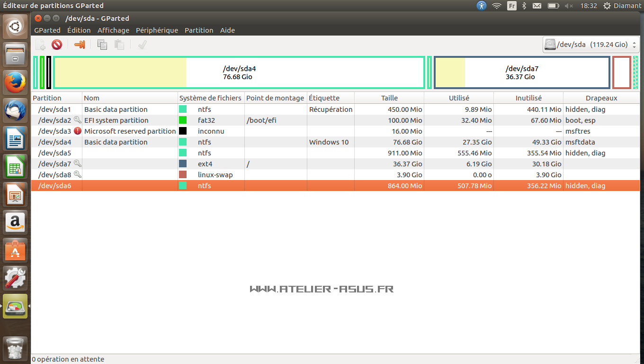Open the Affichage menu
This screenshot has height=364, width=644.
point(113,30)
